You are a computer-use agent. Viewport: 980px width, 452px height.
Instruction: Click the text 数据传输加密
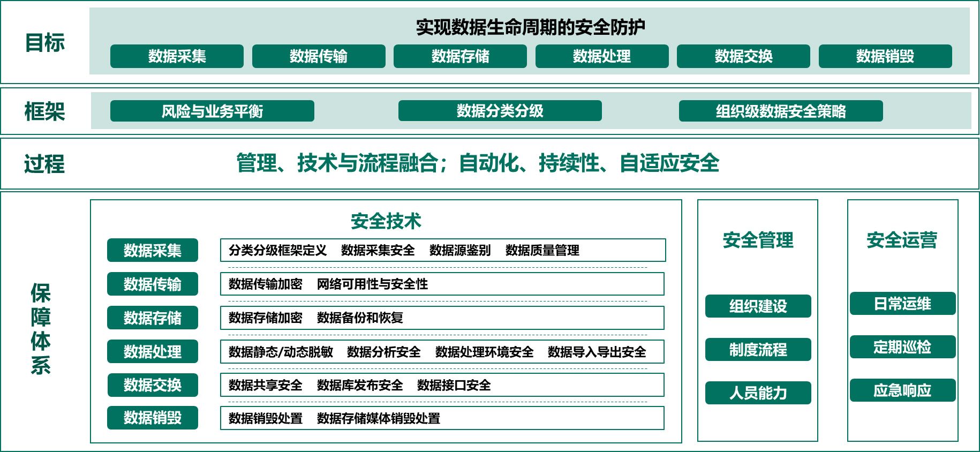[265, 284]
